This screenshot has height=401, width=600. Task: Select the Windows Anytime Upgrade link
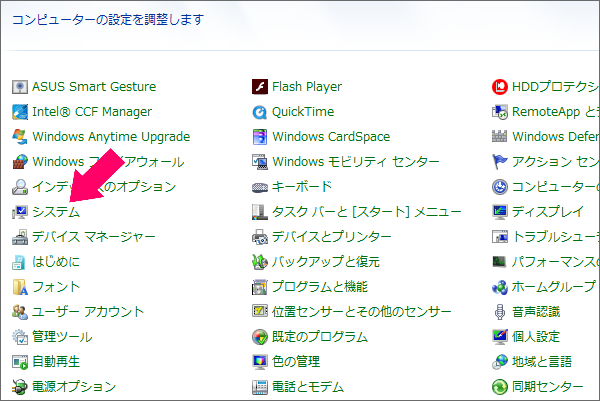point(111,137)
